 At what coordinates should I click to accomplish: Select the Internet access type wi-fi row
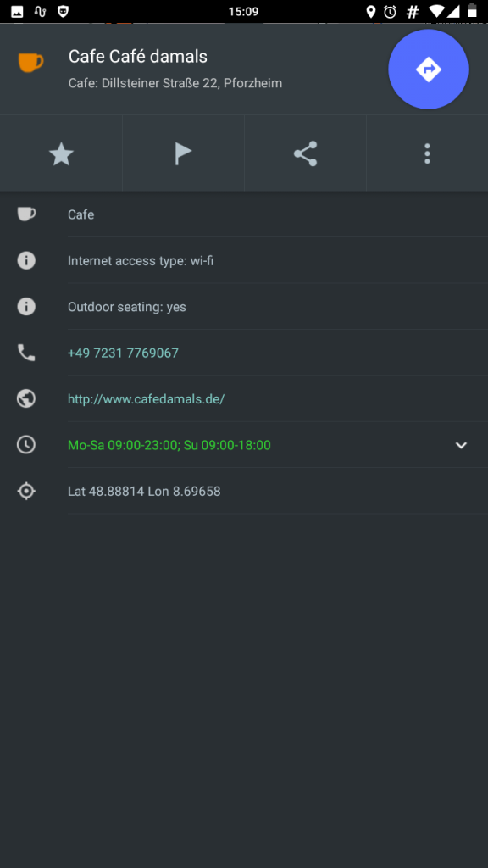244,260
